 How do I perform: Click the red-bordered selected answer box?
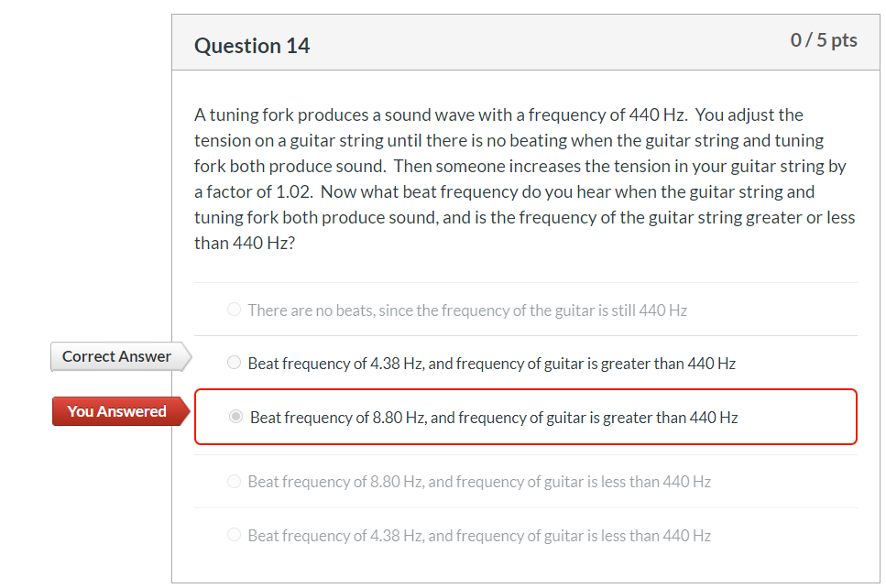[x=526, y=417]
